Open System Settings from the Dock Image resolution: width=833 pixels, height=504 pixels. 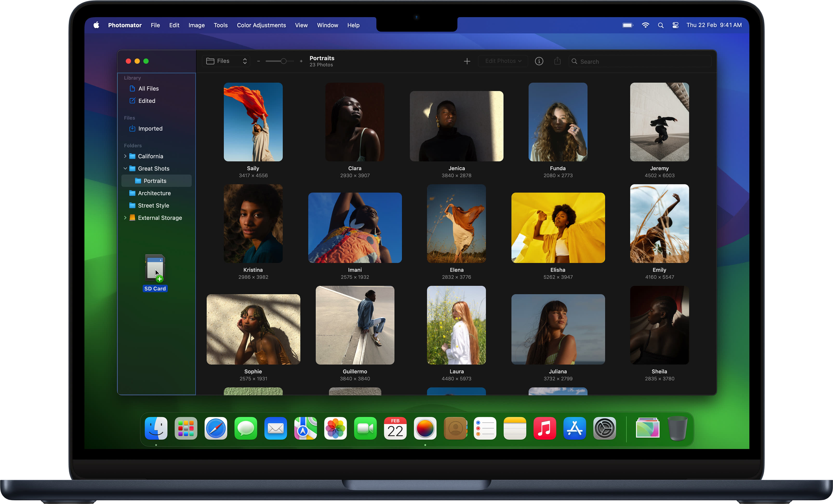pos(605,428)
